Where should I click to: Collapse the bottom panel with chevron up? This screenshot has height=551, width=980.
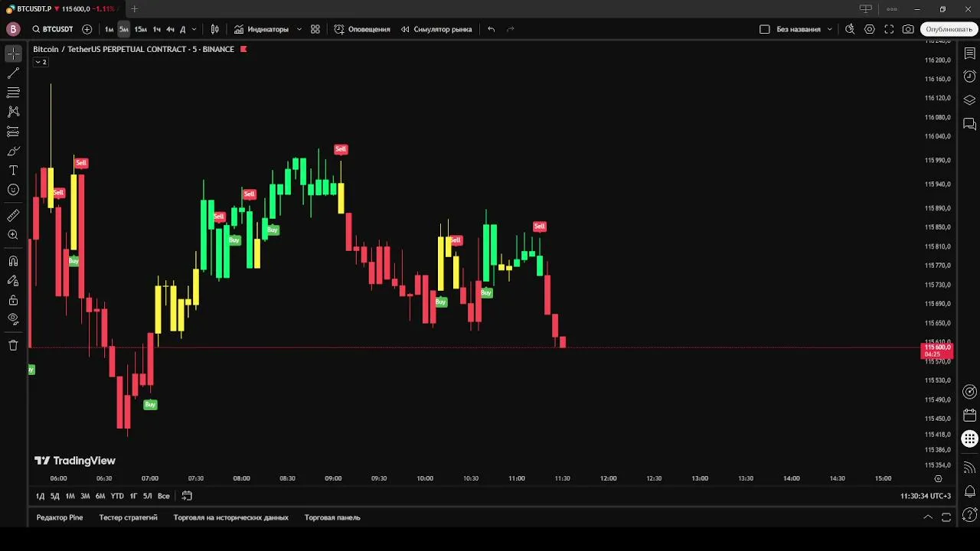click(928, 517)
